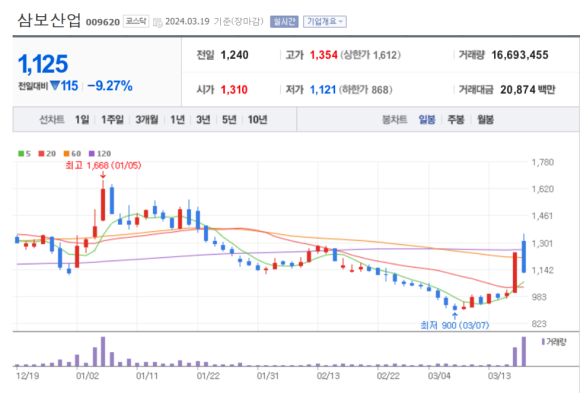Viewport: 580px width, 393px height.
Task: Switch to 일봉 candlestick chart
Action: [x=427, y=120]
